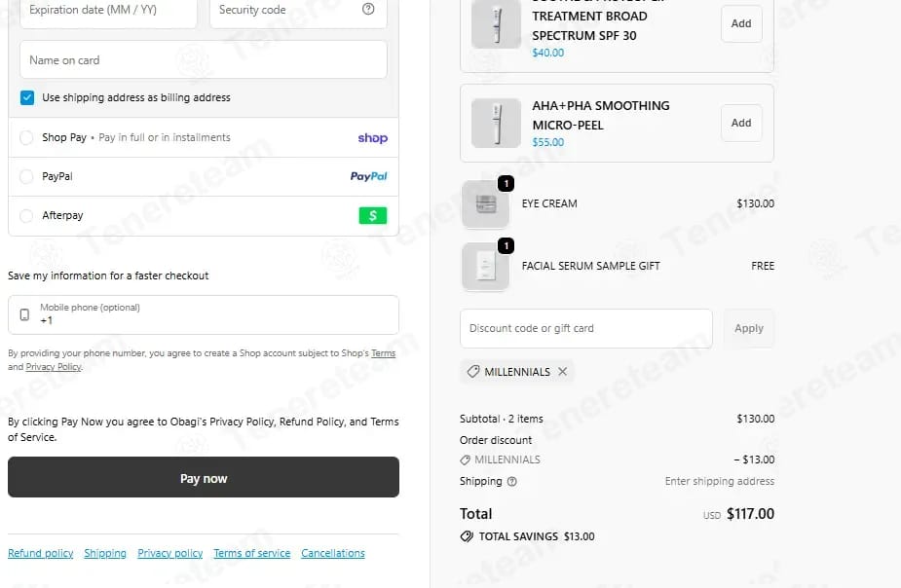Open the Cancellations link
Viewport: 901px width, 588px height.
pyautogui.click(x=333, y=553)
